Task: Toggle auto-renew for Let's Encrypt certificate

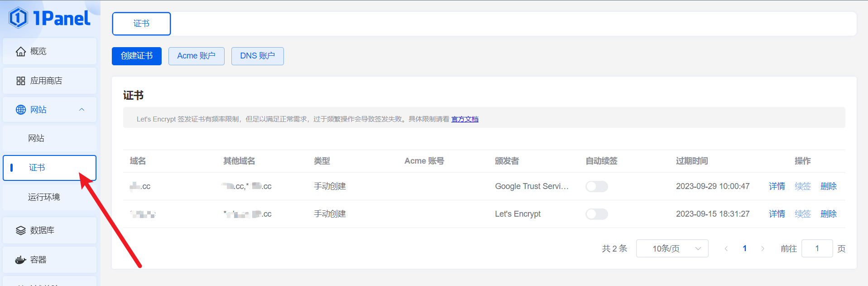Action: [597, 214]
